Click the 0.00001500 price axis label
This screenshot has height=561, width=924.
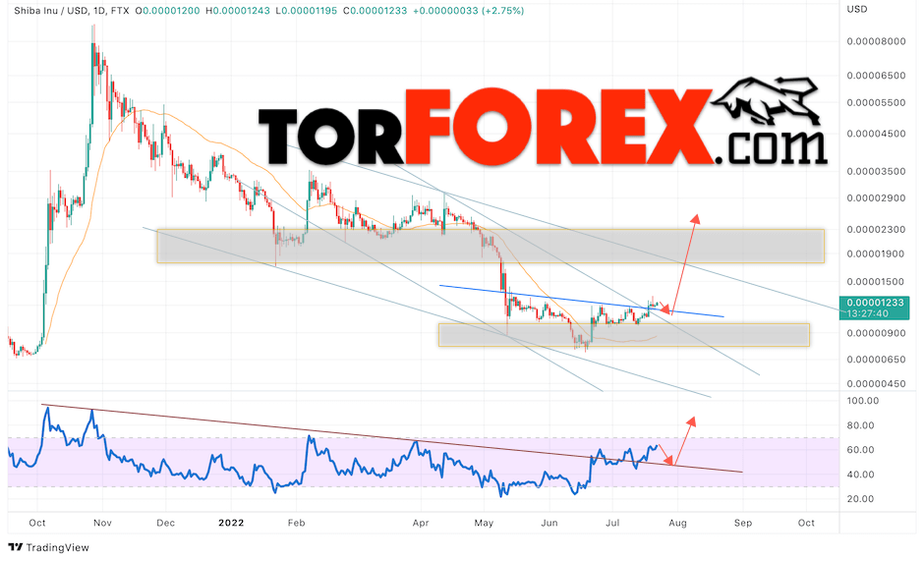tap(876, 282)
